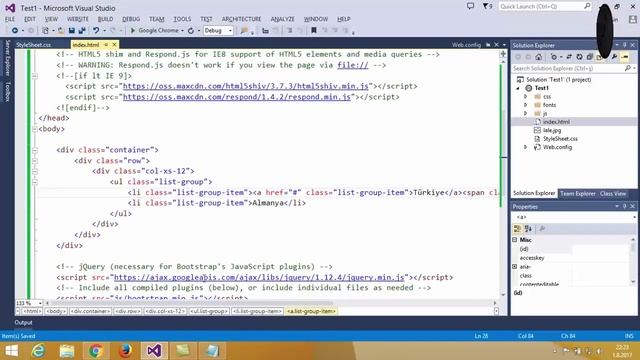Expand the fonts folder
Viewport: 640px width, 360px height.
coord(526,105)
